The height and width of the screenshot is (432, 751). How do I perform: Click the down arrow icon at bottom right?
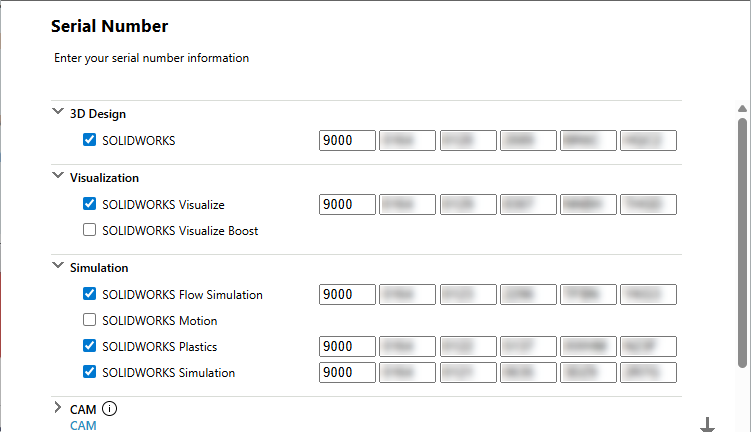tap(707, 425)
